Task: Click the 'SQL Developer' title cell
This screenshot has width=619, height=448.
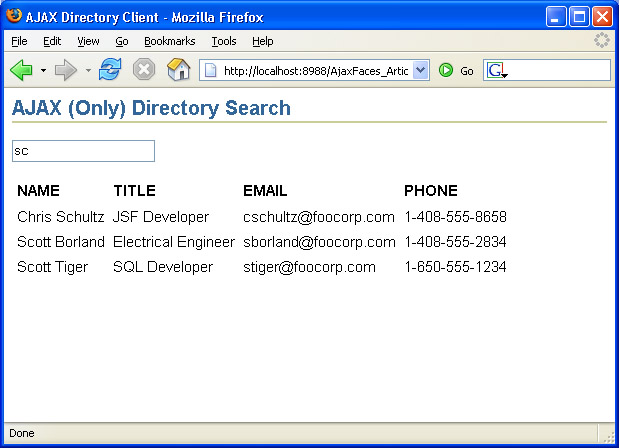Action: point(163,267)
